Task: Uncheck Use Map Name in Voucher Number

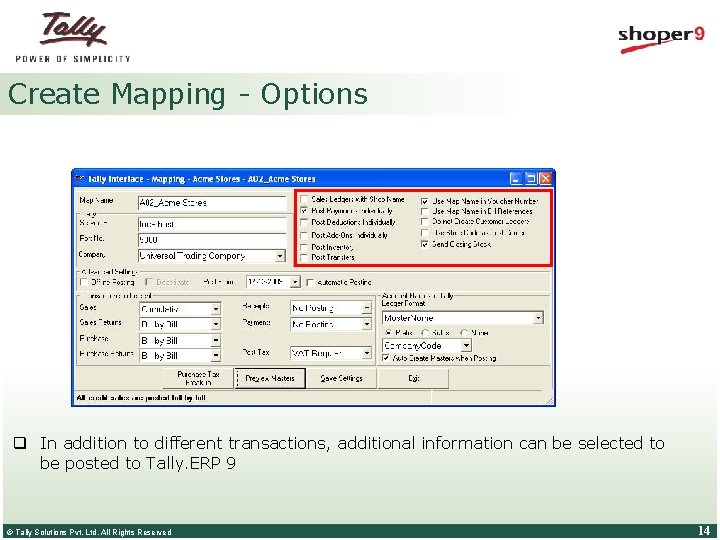Action: pos(425,201)
